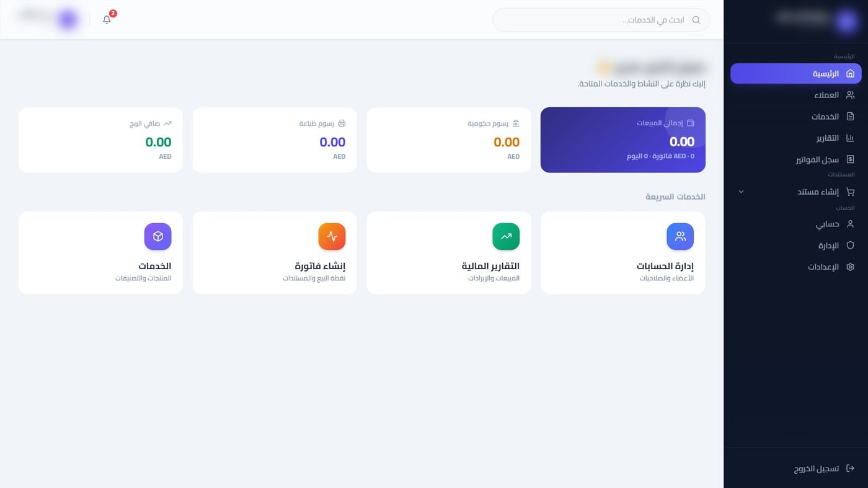Click the نقطة البيع والمستندات subtitle text
868x488 pixels.
tap(314, 278)
